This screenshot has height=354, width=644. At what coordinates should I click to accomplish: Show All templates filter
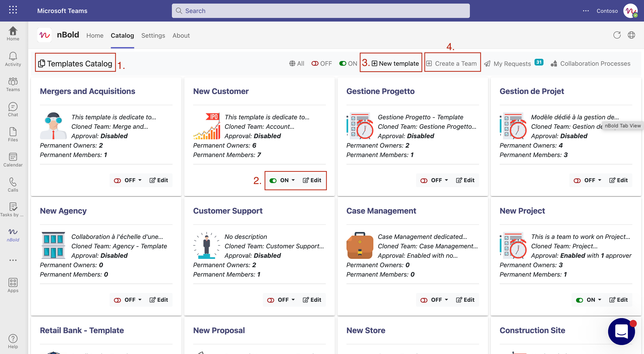coord(296,63)
